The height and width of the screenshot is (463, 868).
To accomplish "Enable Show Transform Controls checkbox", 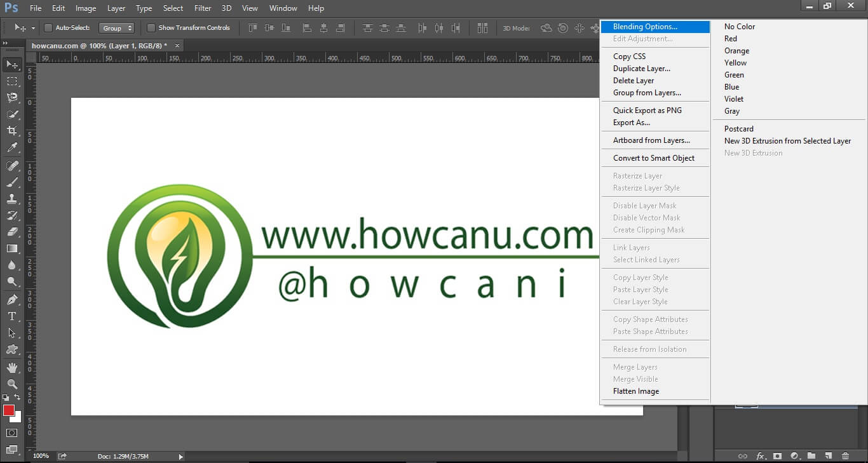I will (151, 28).
